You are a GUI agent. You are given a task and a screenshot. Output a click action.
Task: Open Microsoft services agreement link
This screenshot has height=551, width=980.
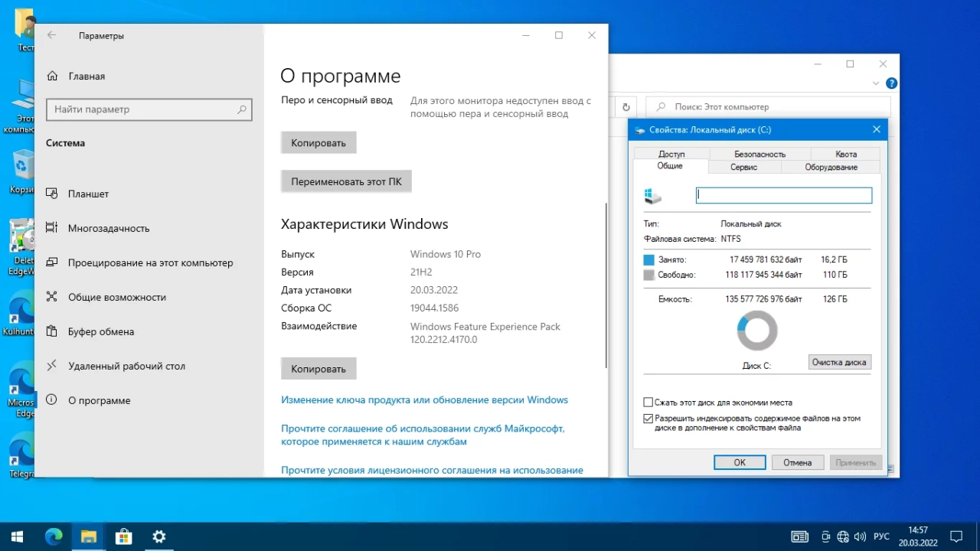(x=423, y=435)
